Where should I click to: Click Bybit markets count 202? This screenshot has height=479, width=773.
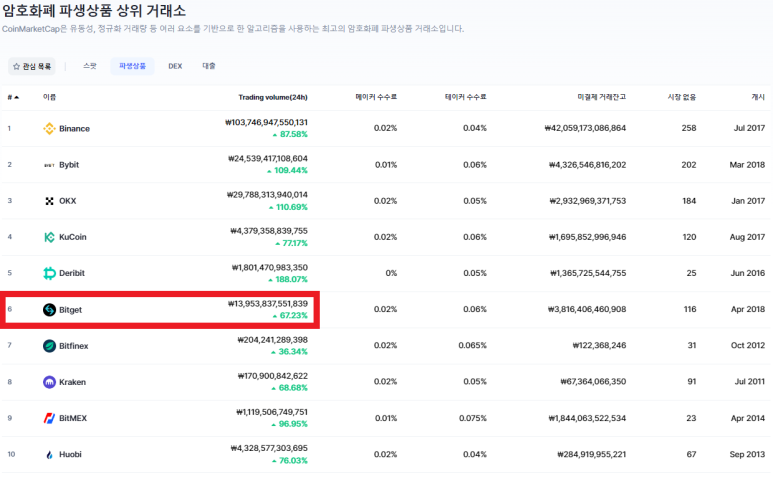coord(689,165)
